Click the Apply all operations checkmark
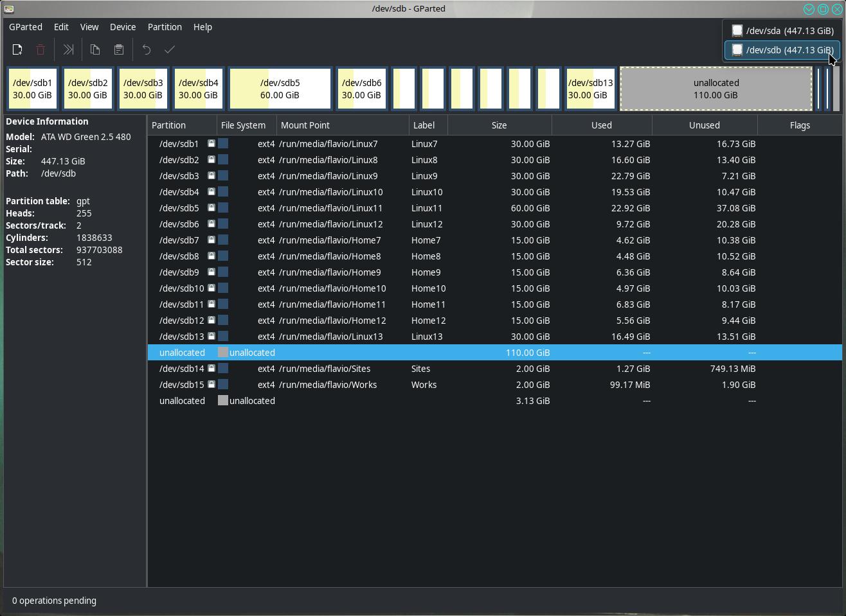This screenshot has width=846, height=616. point(170,49)
